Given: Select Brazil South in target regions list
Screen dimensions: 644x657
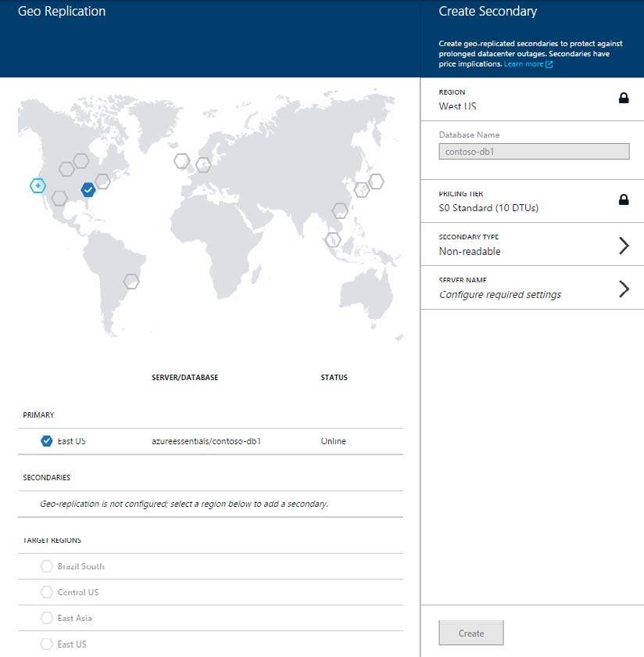Looking at the screenshot, I should (80, 566).
